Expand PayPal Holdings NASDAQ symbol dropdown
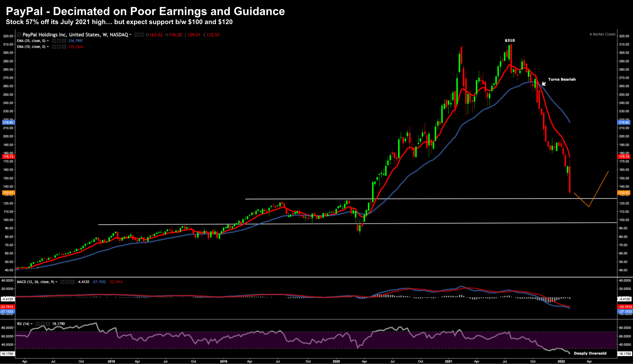This screenshot has width=633, height=364. [130, 35]
